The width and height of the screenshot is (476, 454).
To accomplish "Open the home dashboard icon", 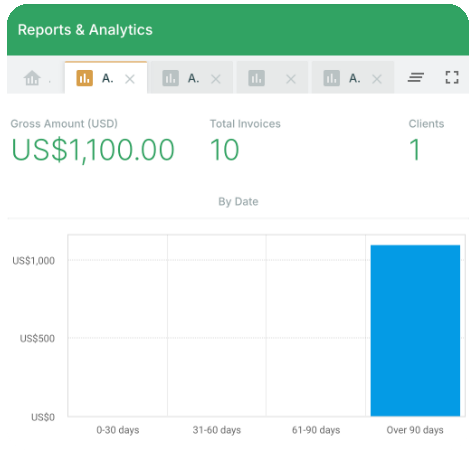I will tap(32, 78).
